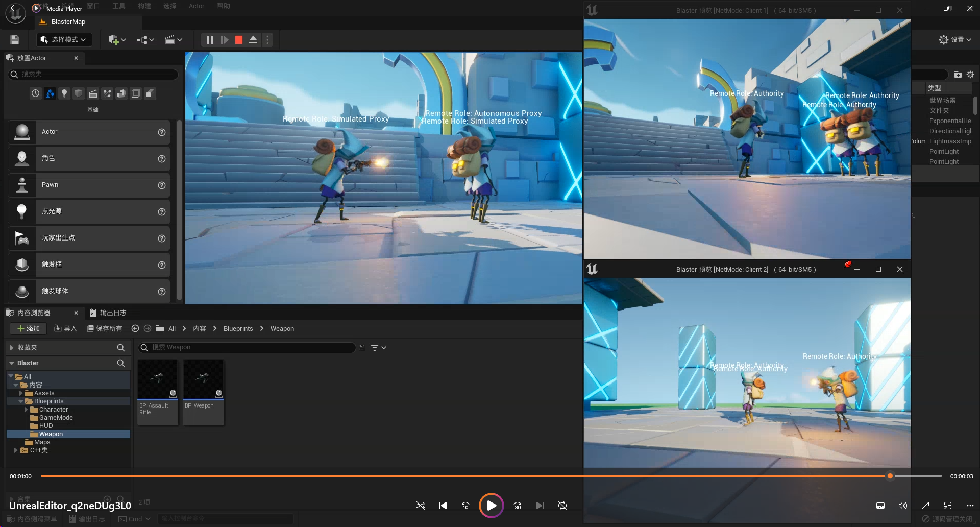980x527 pixels.
Task: Play the video in Media Player
Action: pos(491,506)
